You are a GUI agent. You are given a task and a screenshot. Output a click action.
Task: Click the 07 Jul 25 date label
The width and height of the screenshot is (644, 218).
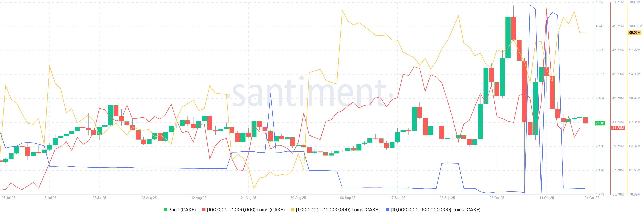pyautogui.click(x=9, y=198)
